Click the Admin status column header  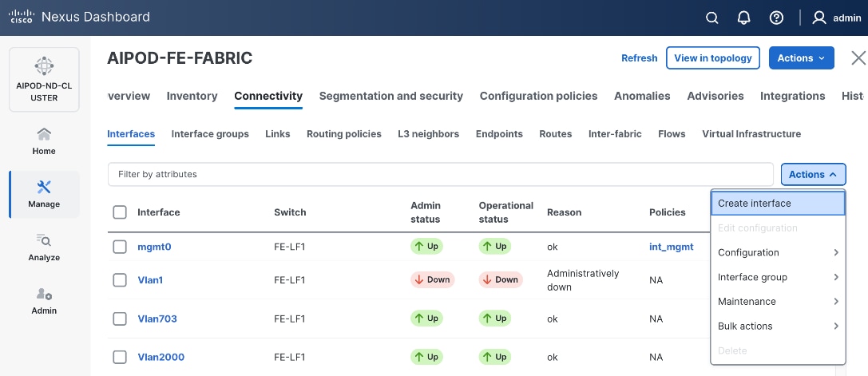point(425,212)
